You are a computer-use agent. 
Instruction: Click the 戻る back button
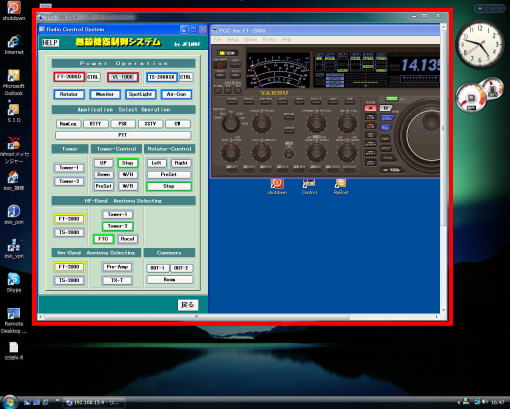pyautogui.click(x=188, y=305)
